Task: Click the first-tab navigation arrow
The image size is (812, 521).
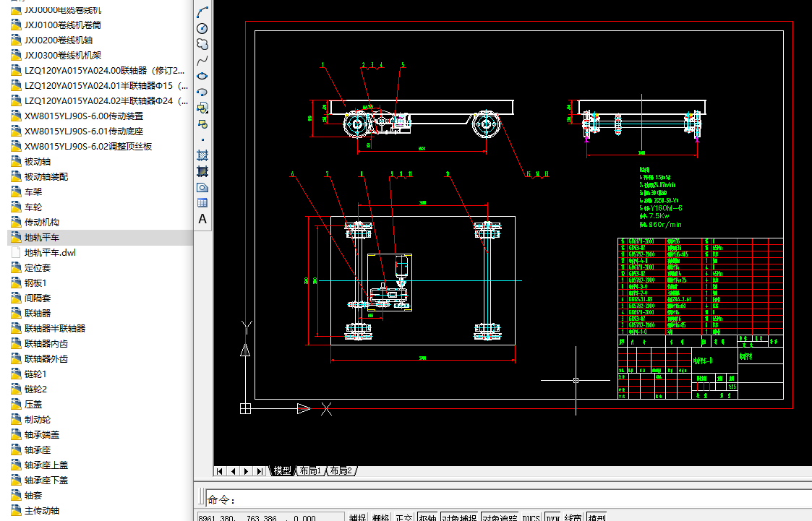Action: click(x=219, y=471)
